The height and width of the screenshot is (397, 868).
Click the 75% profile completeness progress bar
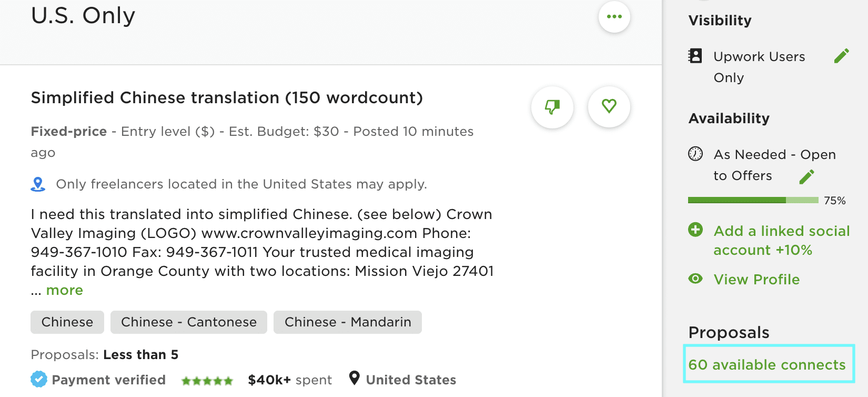point(752,200)
